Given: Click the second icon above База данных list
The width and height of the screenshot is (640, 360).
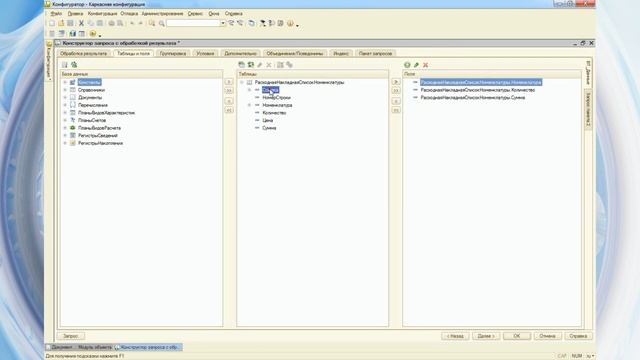Looking at the screenshot, I should (74, 65).
